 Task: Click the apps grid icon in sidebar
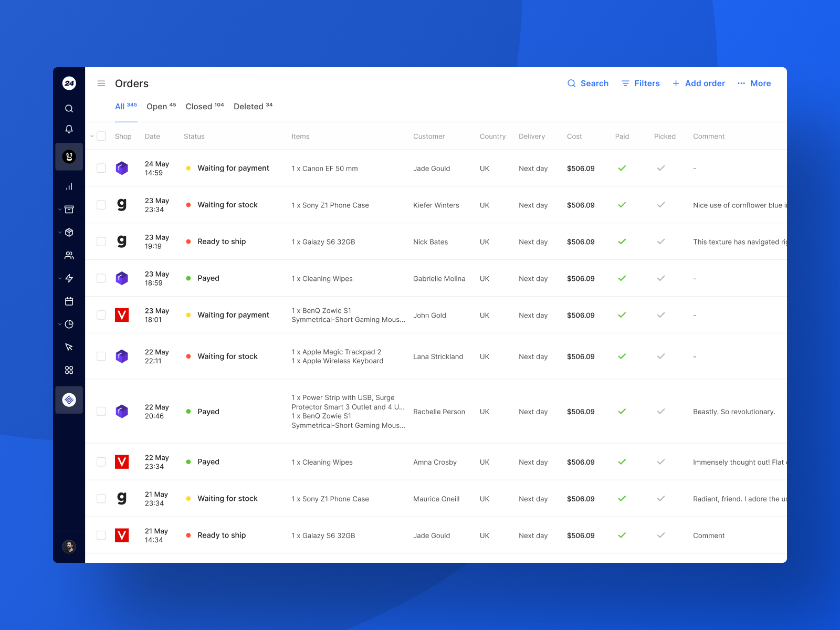[69, 370]
